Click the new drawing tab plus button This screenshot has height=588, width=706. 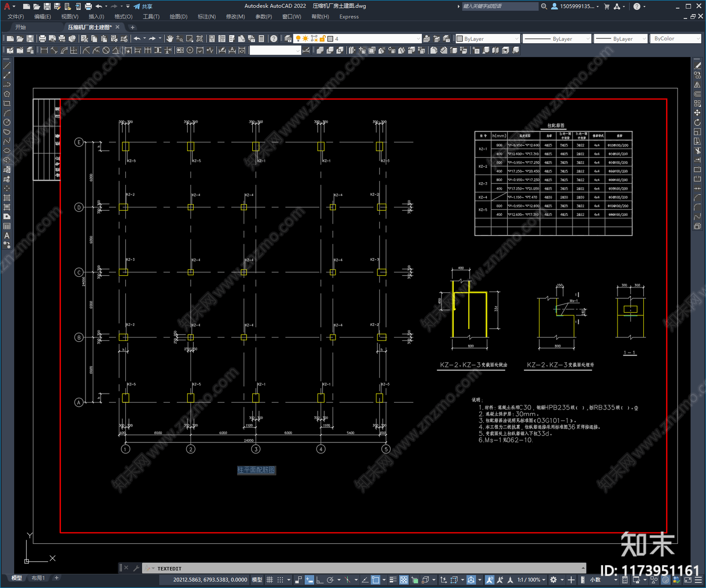point(132,27)
